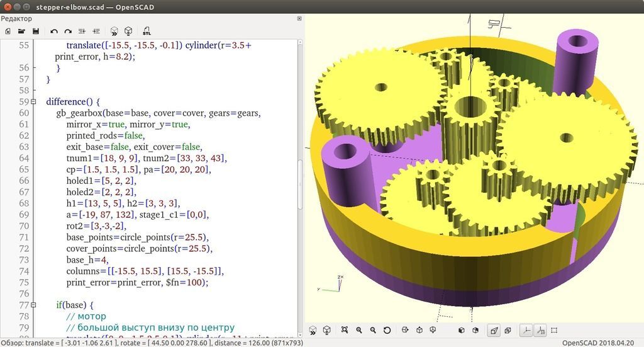Toggle Show Axes

(x=526, y=330)
